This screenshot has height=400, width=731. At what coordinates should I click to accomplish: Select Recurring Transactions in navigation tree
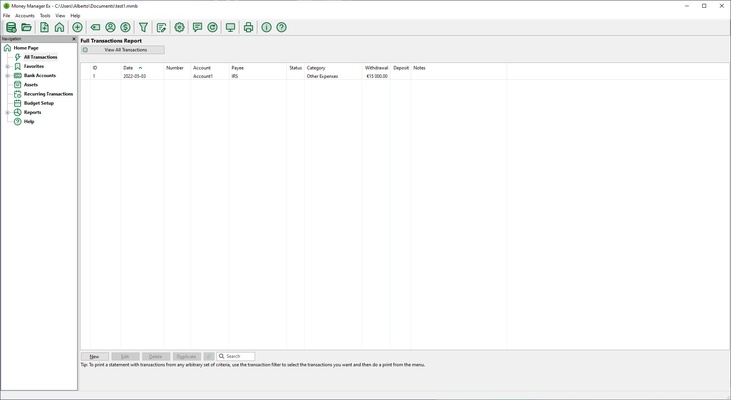point(48,94)
